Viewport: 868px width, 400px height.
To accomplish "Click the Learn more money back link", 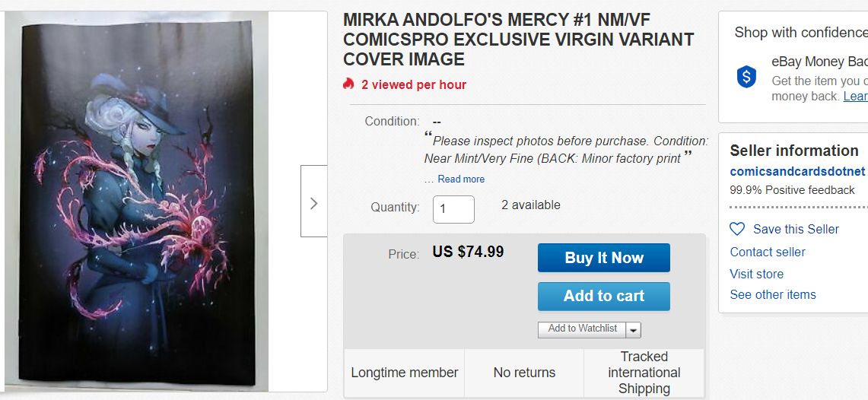I will pos(855,96).
